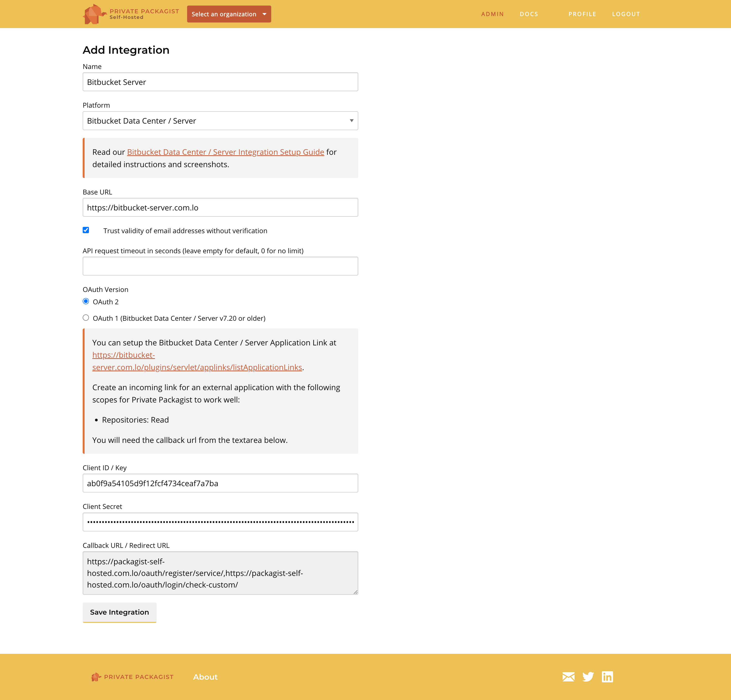Screen dimensions: 731x700
Task: Click the 'Add Integration' heading
Action: (x=126, y=50)
